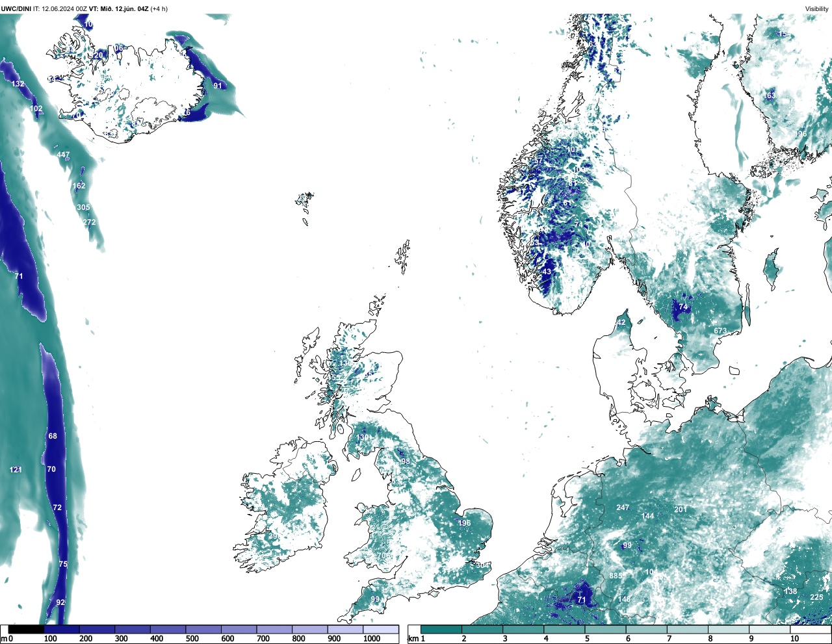Click the '132' value west of Iceland
This screenshot has width=832, height=644.
(x=18, y=84)
